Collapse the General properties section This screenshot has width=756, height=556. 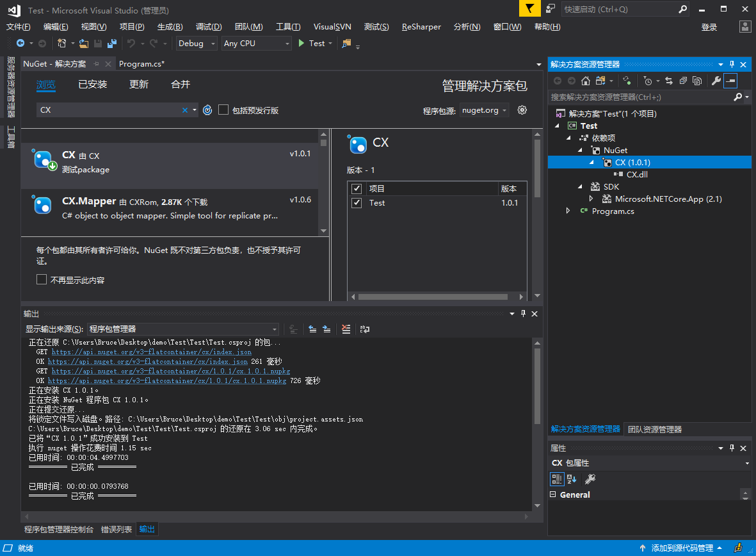coord(553,495)
